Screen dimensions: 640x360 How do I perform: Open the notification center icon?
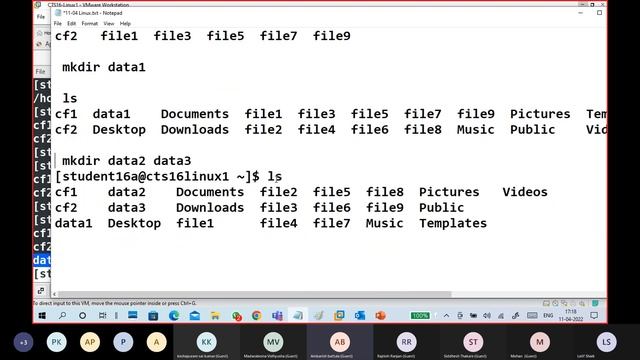(x=594, y=316)
